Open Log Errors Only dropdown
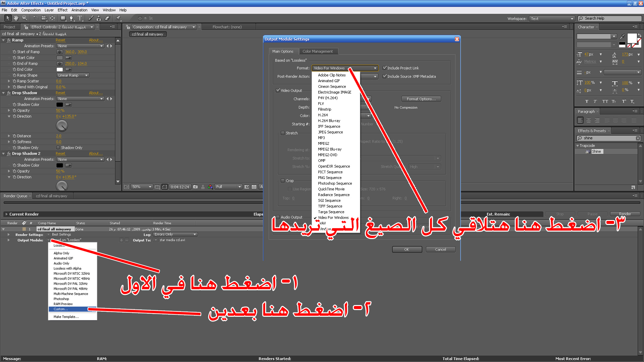 [175, 234]
